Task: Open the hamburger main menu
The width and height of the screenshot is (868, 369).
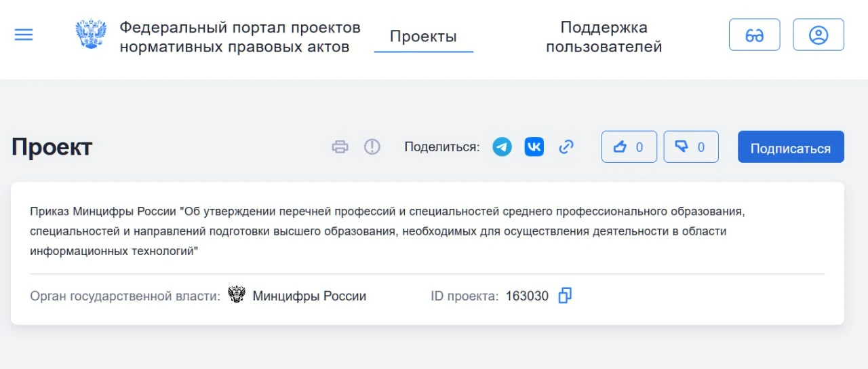Action: click(24, 35)
